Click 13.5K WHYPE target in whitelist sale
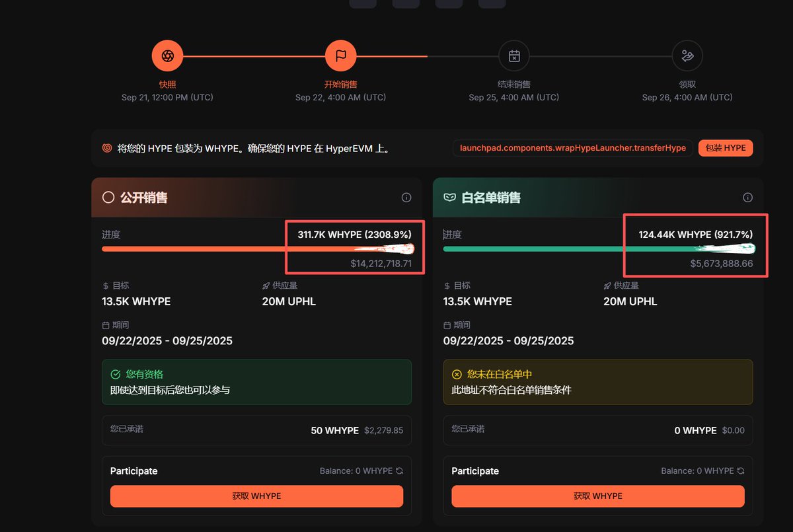This screenshot has height=532, width=793. (x=478, y=301)
